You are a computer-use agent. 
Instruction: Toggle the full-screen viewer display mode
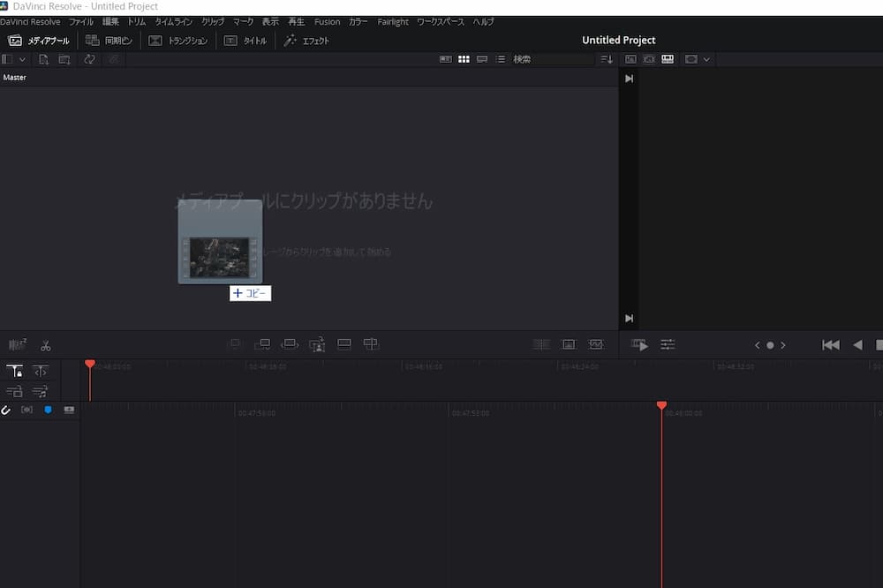pyautogui.click(x=668, y=59)
